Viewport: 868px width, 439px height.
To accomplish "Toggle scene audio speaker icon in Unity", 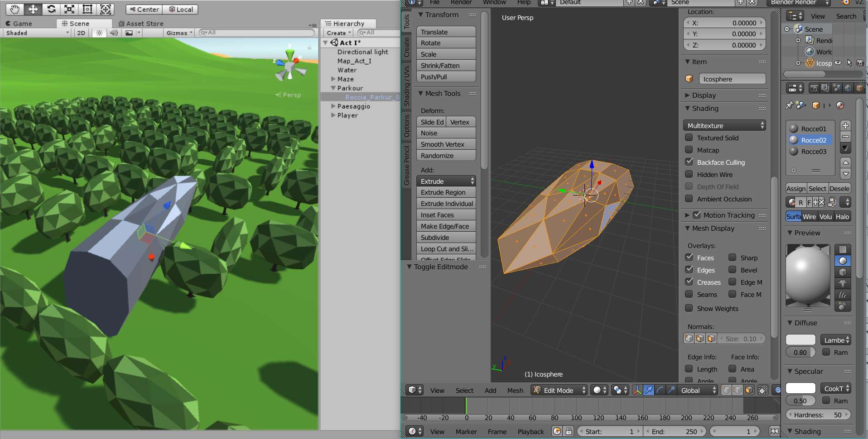I will click(114, 33).
